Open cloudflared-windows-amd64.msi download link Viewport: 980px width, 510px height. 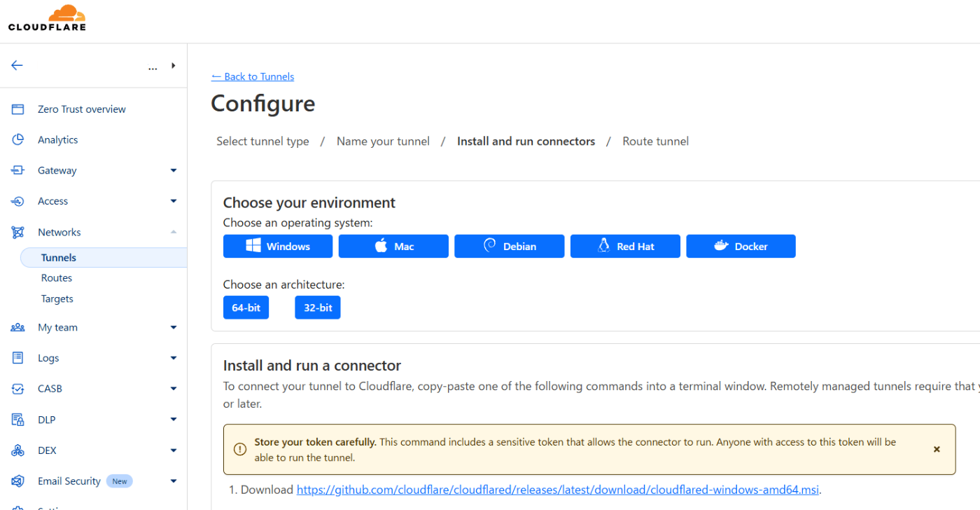click(558, 490)
